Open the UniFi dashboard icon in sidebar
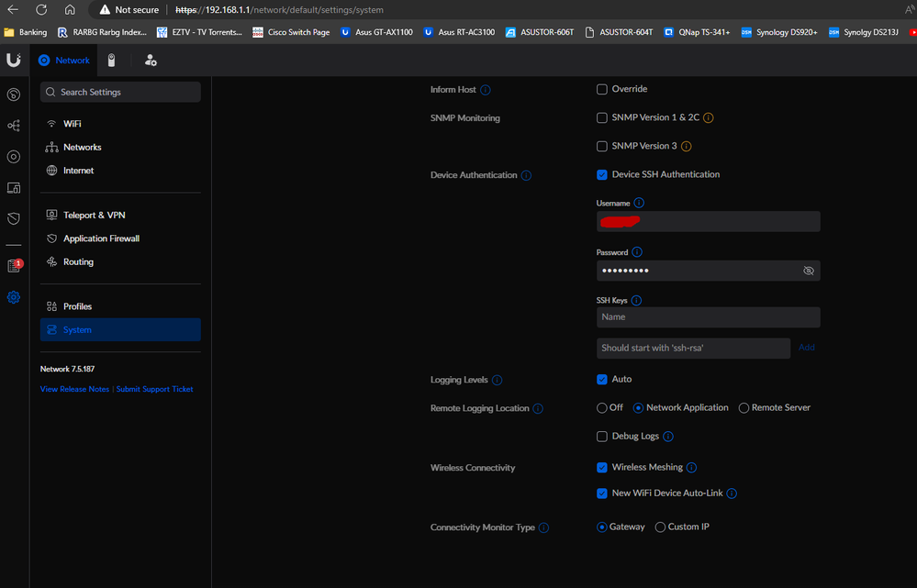This screenshot has width=917, height=588. click(x=13, y=94)
